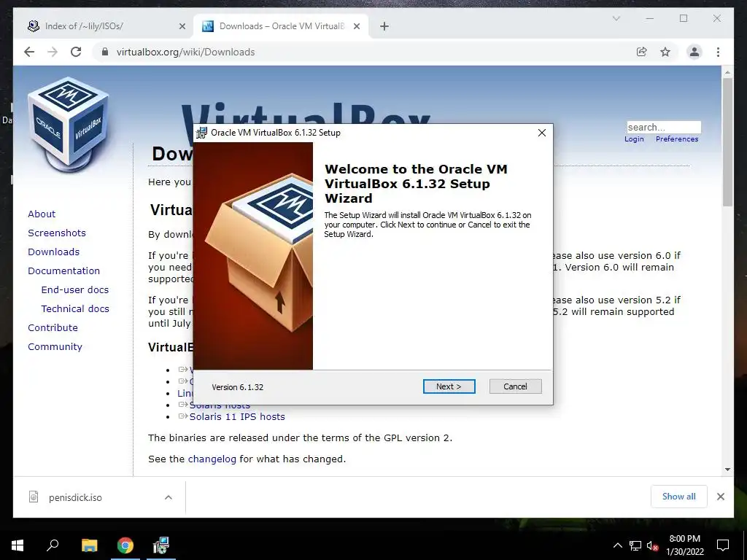Click the file icon next to penisdick.iso
This screenshot has width=747, height=560.
click(x=34, y=497)
